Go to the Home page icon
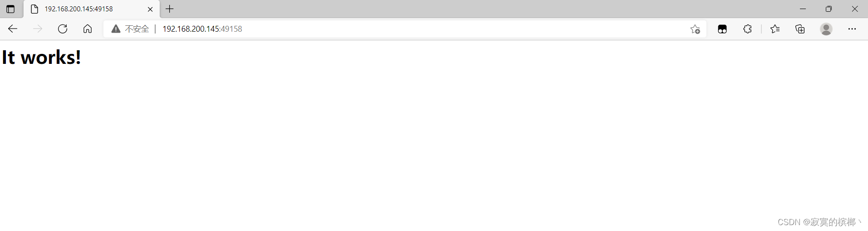The width and height of the screenshot is (868, 231). 88,29
